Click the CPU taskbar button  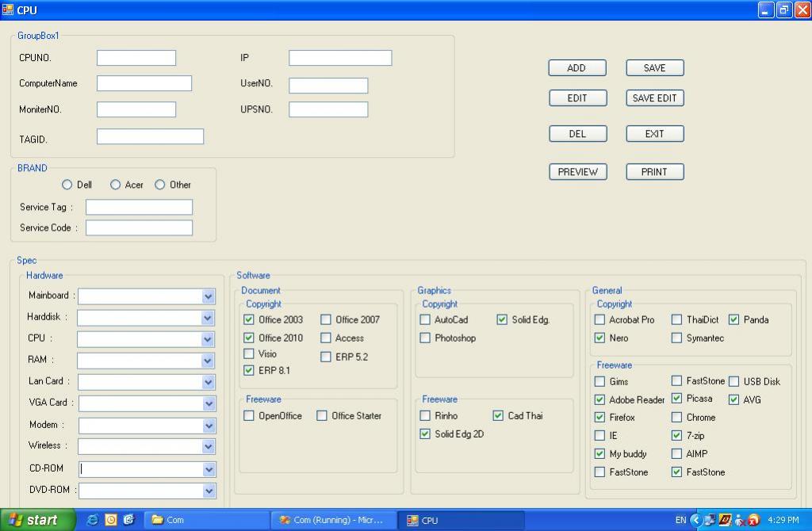(461, 520)
